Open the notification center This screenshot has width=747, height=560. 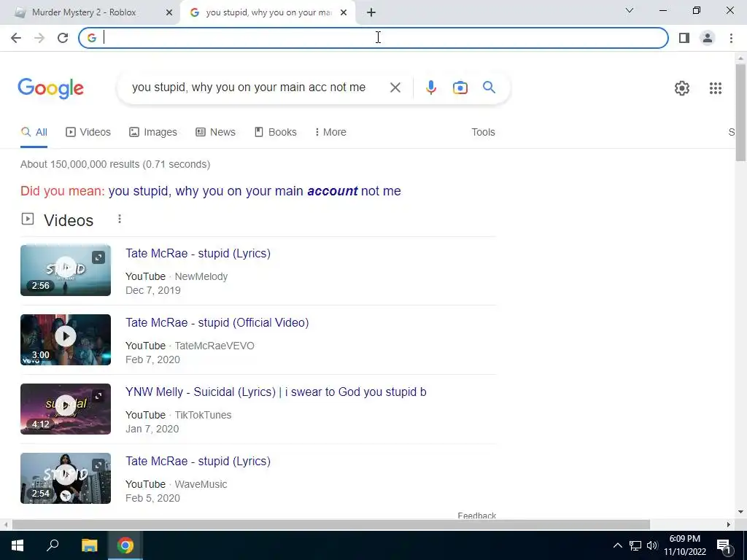click(x=724, y=546)
